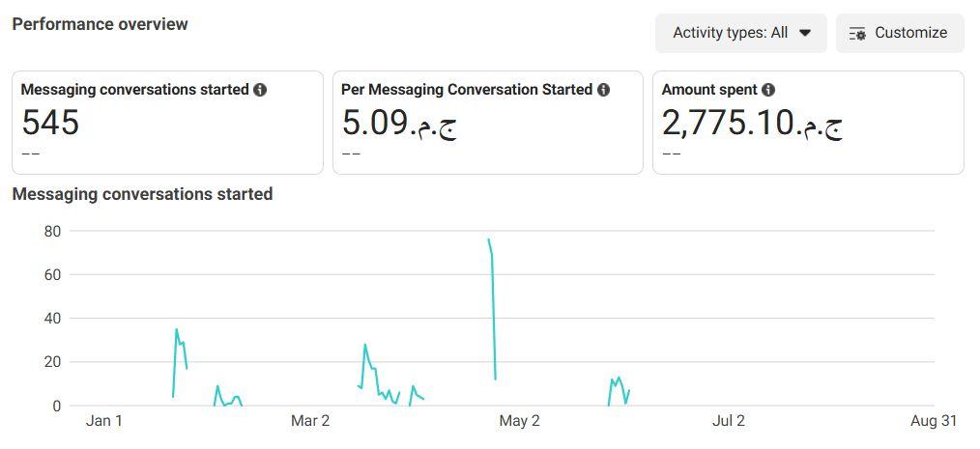Image resolution: width=980 pixels, height=449 pixels.
Task: Click the Customize button
Action: [900, 33]
